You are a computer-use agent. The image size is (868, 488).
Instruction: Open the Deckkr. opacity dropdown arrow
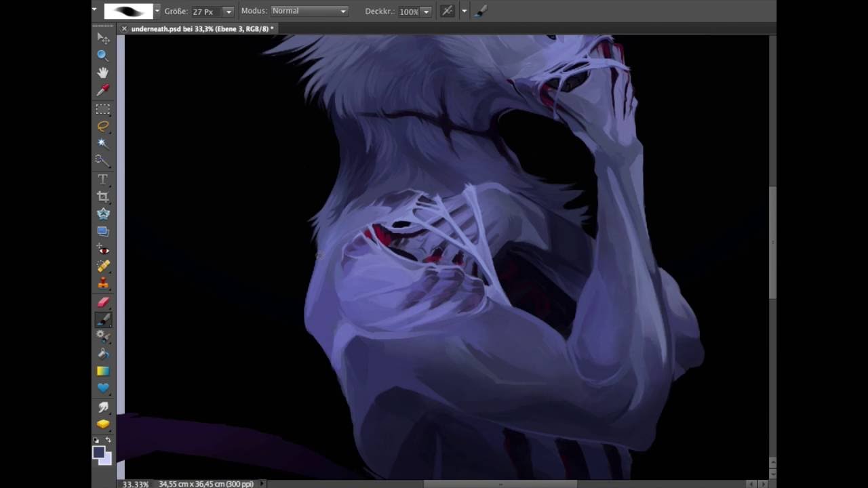click(x=426, y=12)
